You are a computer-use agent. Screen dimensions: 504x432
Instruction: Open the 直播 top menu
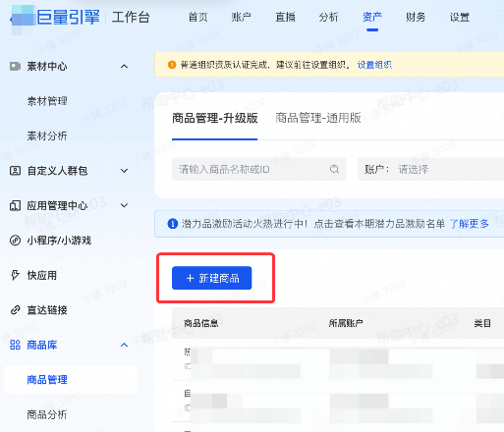[x=285, y=17]
